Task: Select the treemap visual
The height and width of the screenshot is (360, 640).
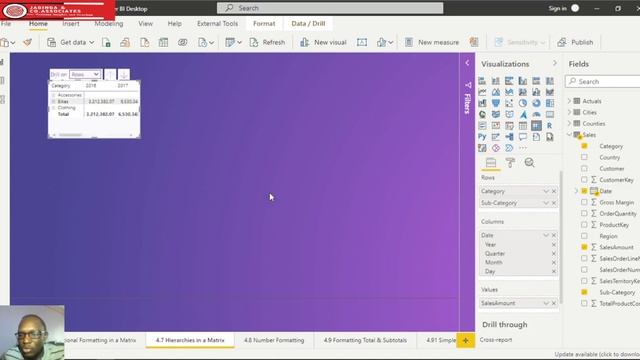Action: coord(550,103)
